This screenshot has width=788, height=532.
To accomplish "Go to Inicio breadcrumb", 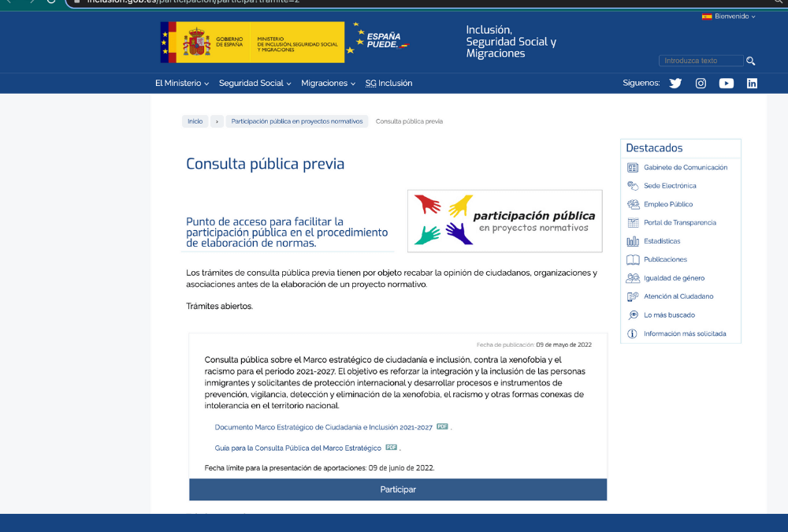I will click(x=195, y=121).
